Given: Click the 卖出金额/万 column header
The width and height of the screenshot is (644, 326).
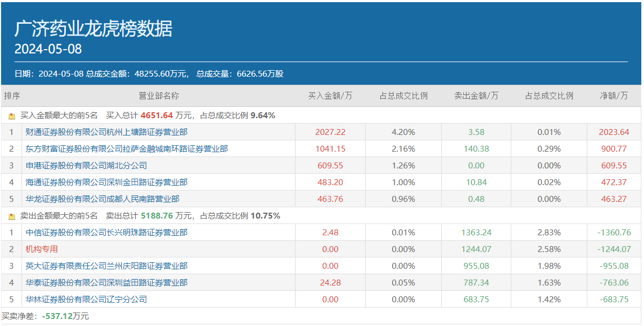Looking at the screenshot, I should (476, 96).
